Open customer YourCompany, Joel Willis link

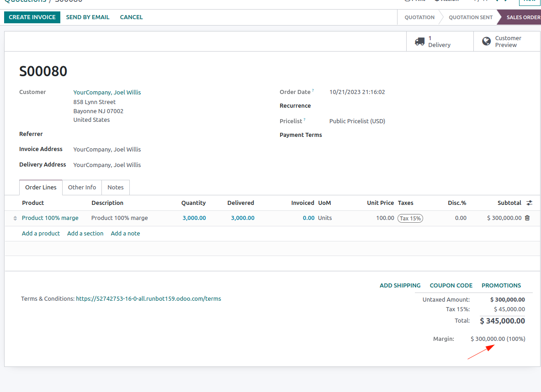click(x=107, y=92)
